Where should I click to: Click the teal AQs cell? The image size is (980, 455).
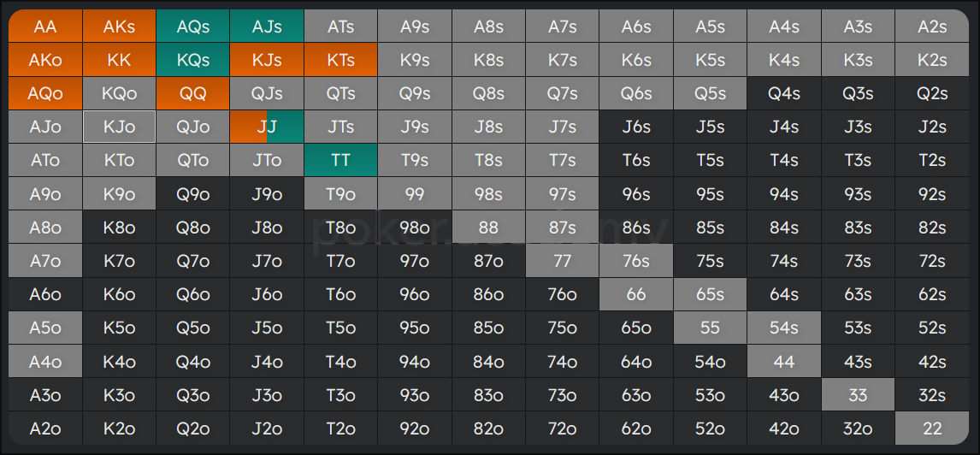tap(193, 27)
